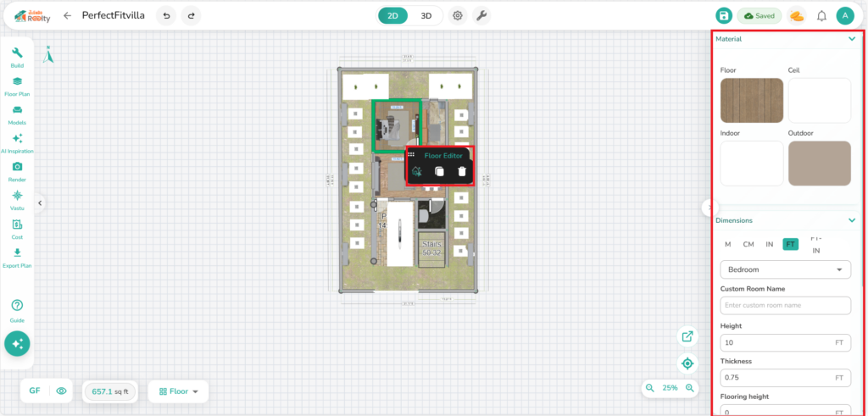The height and width of the screenshot is (416, 868).
Task: Open the Vastu compass tool
Action: point(17,197)
